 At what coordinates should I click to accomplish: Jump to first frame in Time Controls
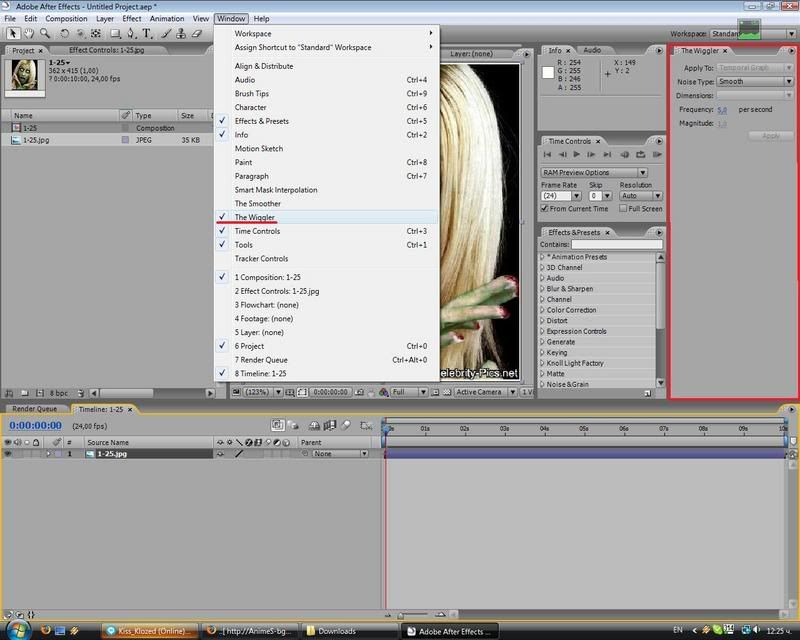click(x=547, y=155)
